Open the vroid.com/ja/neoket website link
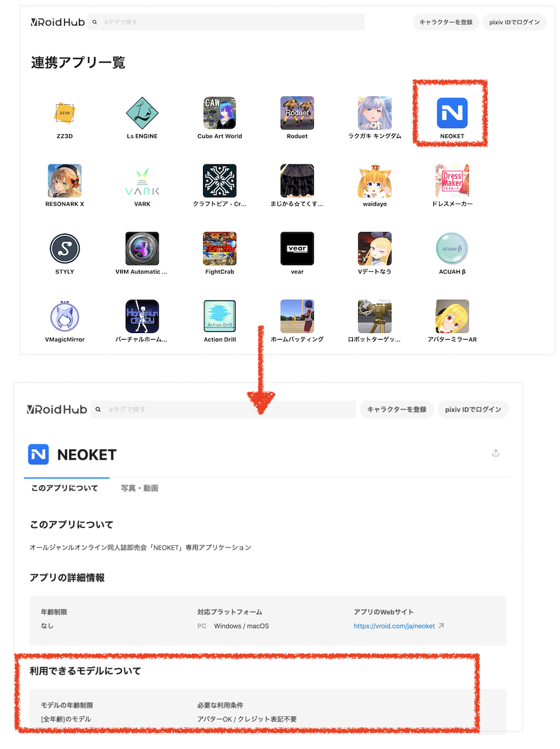 (x=394, y=626)
